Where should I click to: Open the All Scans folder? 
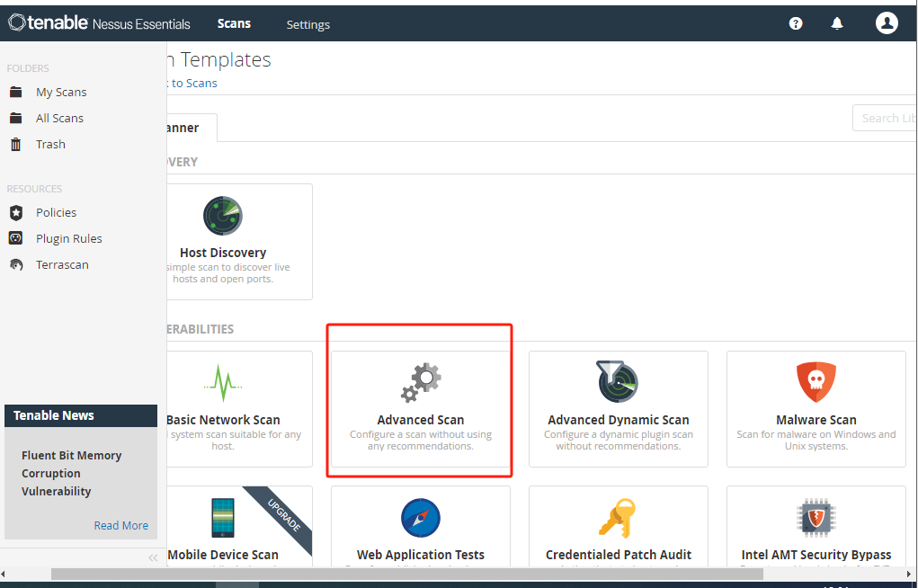59,118
